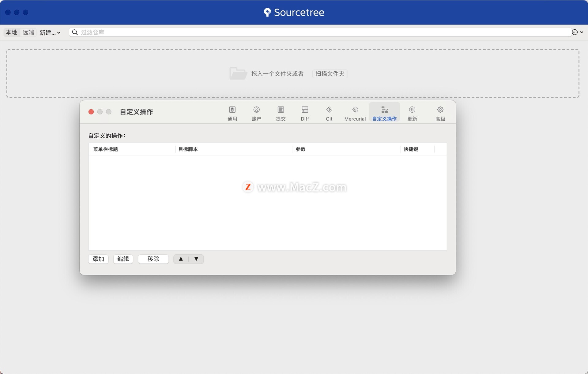Select the 自定义操作 (Custom Actions) tab
The width and height of the screenshot is (588, 374).
pos(384,113)
